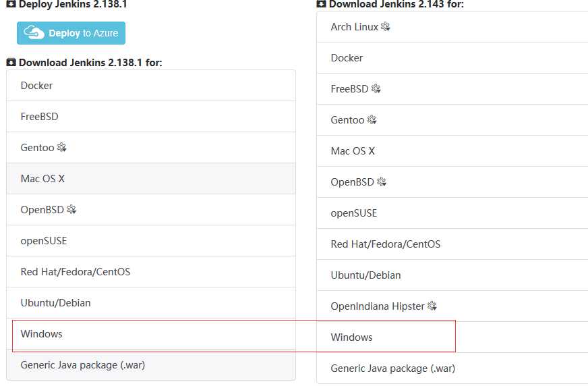588x386 pixels.
Task: Select Gentoo in the 2.138.1 list
Action: tap(151, 147)
